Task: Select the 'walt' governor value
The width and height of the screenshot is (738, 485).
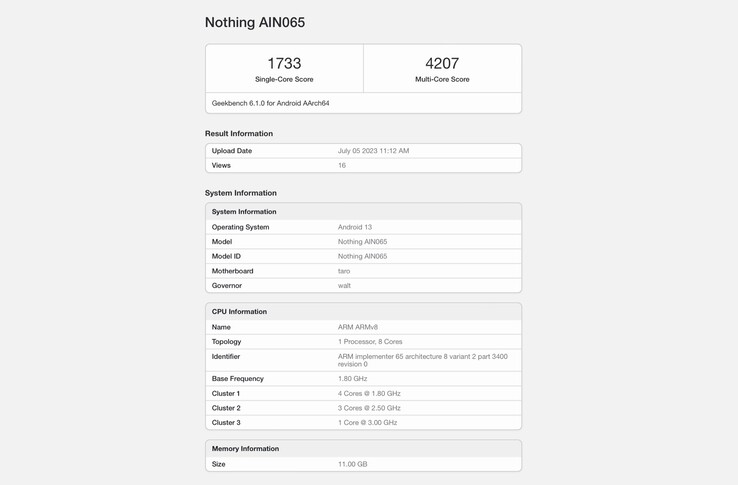Action: (x=344, y=285)
